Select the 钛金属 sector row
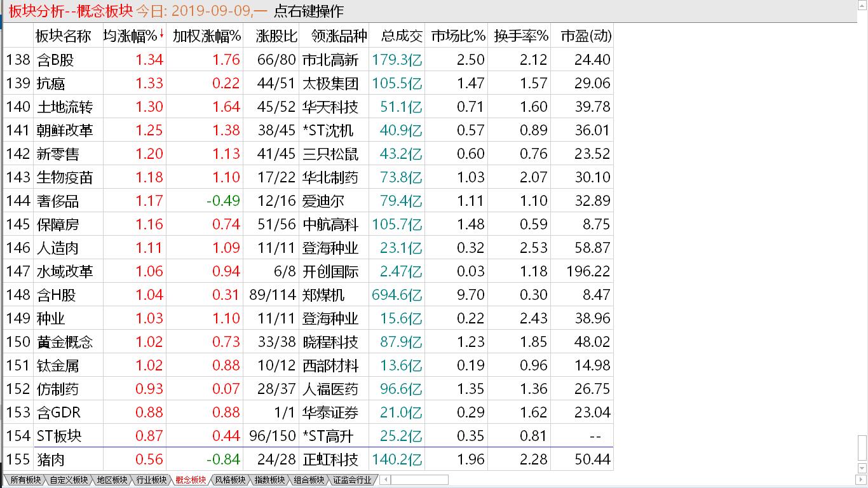868x488 pixels. pyautogui.click(x=308, y=365)
